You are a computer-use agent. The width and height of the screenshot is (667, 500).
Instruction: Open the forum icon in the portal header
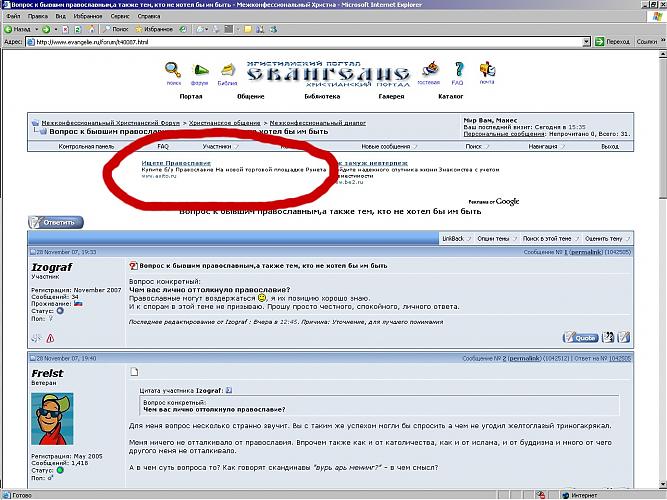click(201, 70)
